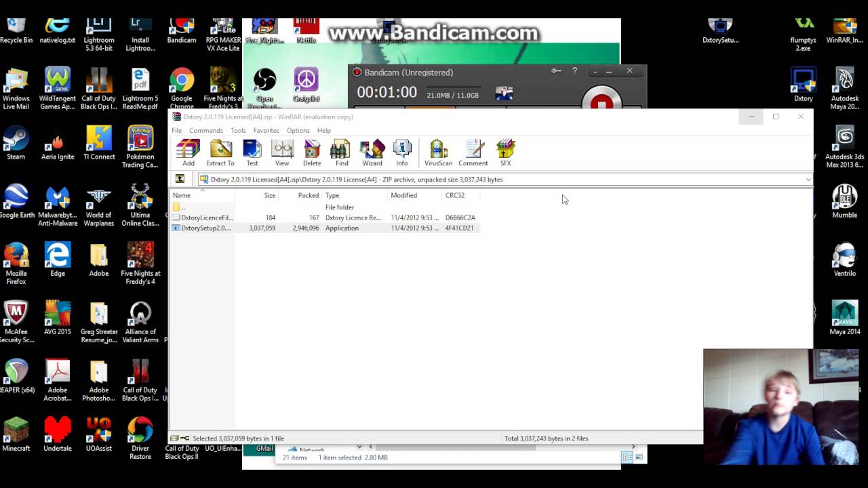This screenshot has height=488, width=868.
Task: Click the Extract To toolbar icon
Action: point(220,152)
